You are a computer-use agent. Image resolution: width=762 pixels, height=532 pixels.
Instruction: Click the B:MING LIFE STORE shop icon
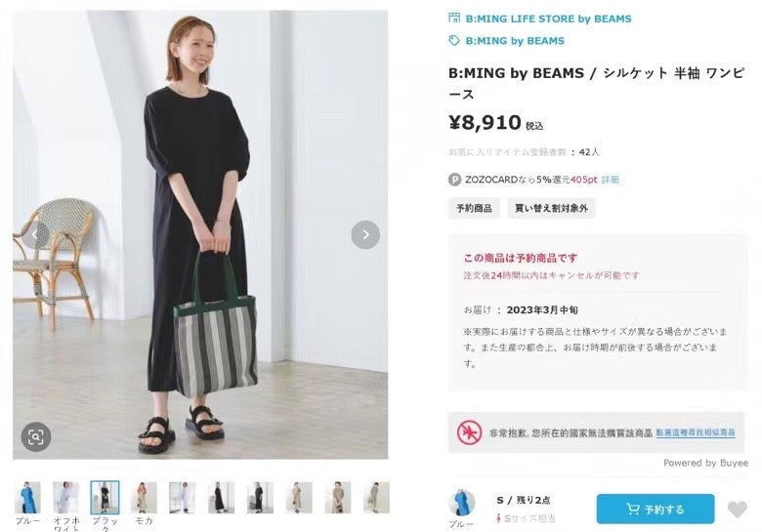tap(454, 19)
